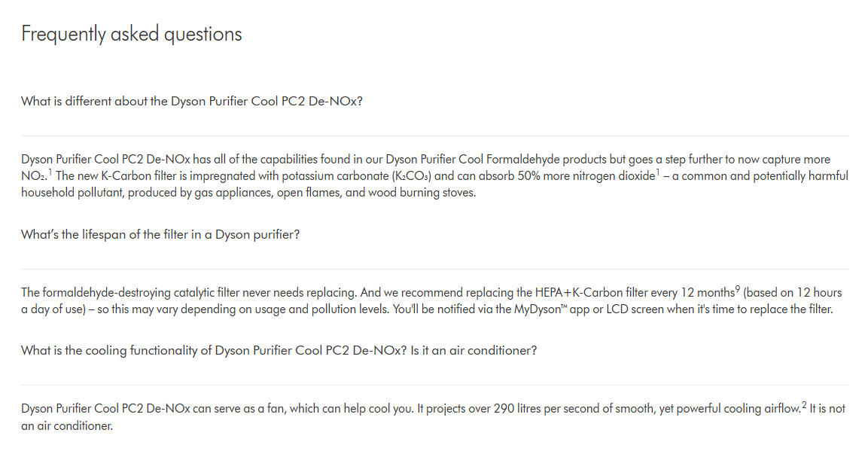This screenshot has width=868, height=454.
Task: Collapse the 'What is different' PC2 De-NOx question
Action: [x=192, y=101]
